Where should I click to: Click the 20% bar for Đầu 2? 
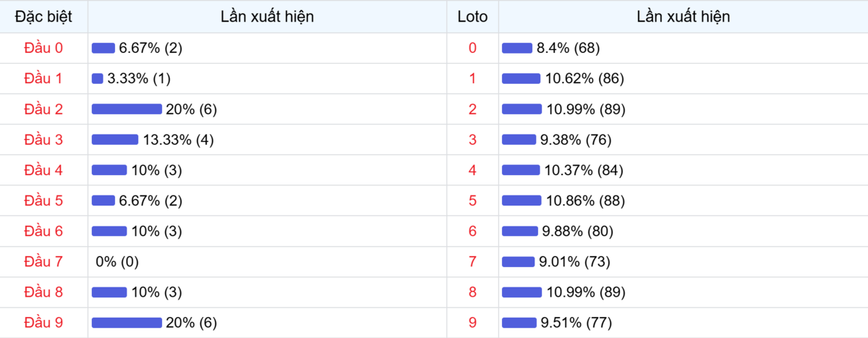tap(127, 109)
